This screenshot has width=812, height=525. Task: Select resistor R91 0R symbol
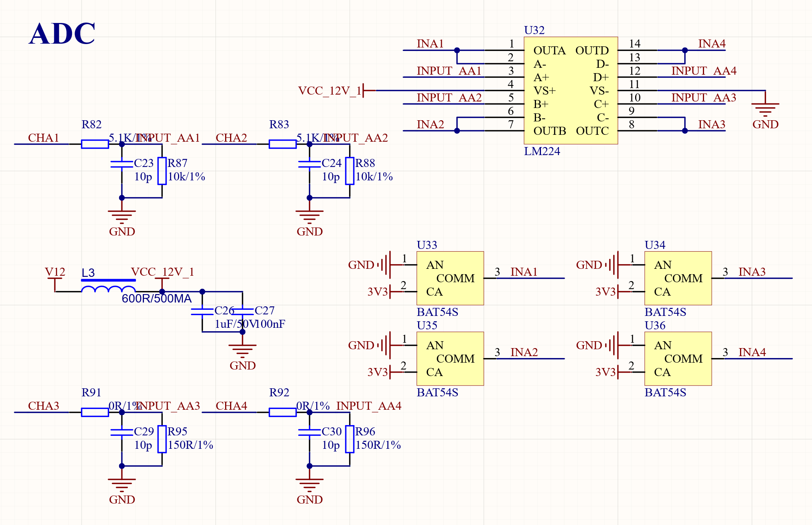(95, 412)
